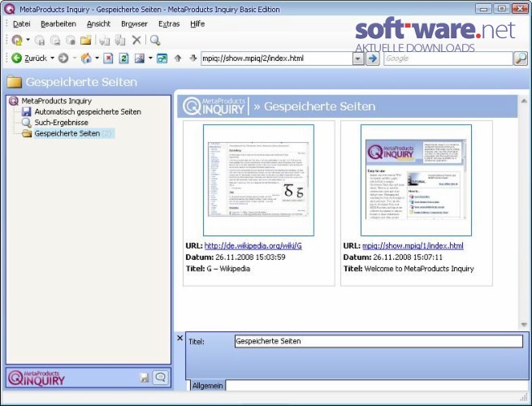Click the scroll up arrow of page scrollbar
The width and height of the screenshot is (532, 406).
click(524, 101)
